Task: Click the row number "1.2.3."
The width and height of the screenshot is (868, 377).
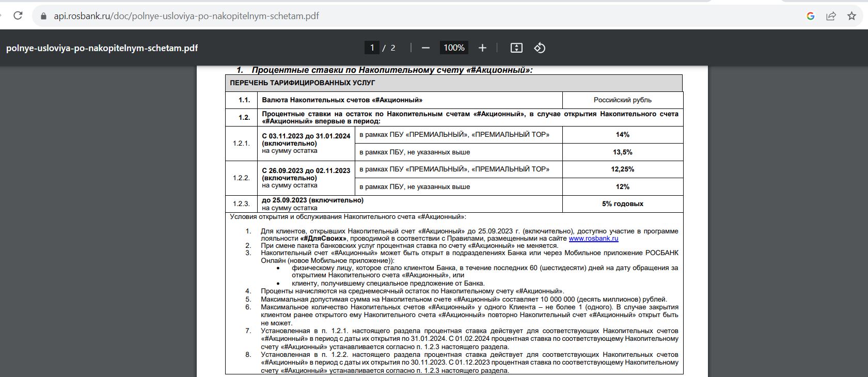Action: tap(241, 204)
